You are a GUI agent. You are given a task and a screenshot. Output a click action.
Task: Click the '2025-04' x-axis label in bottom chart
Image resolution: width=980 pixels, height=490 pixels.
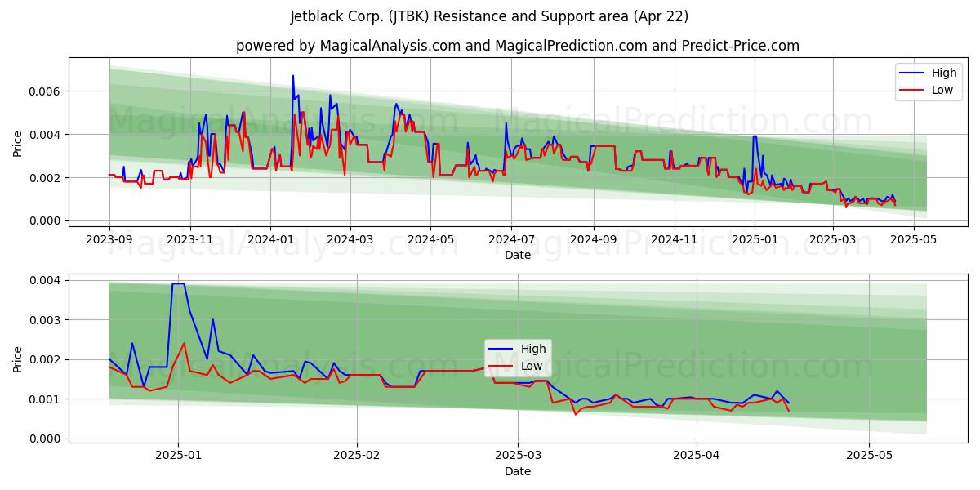697,457
